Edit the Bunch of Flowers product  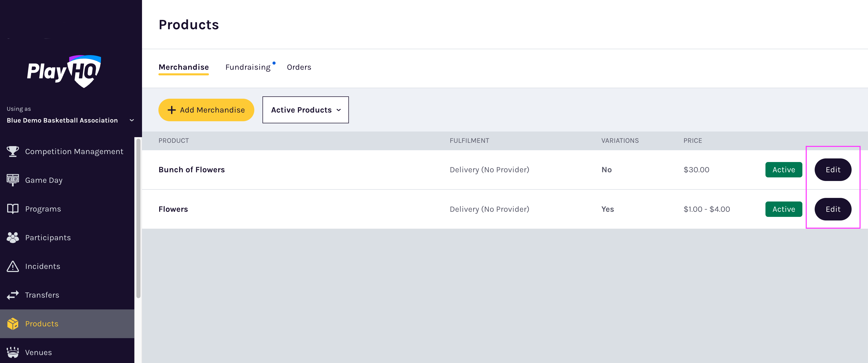pyautogui.click(x=833, y=169)
